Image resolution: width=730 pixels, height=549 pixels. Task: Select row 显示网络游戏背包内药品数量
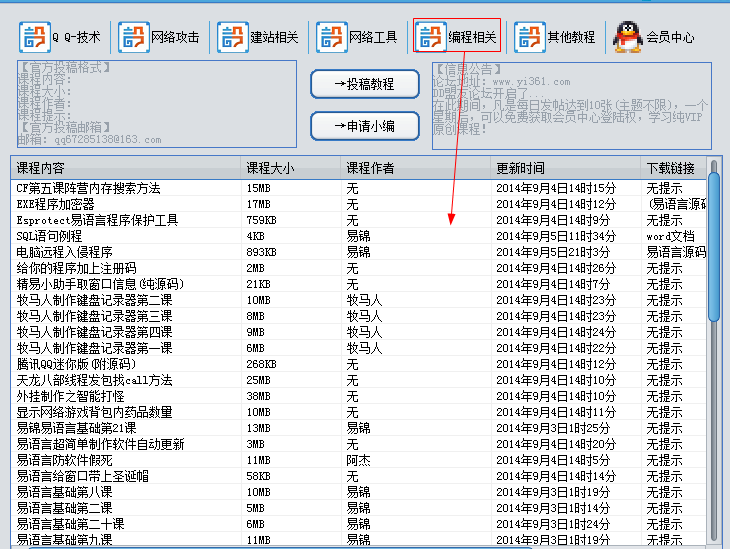[358, 412]
